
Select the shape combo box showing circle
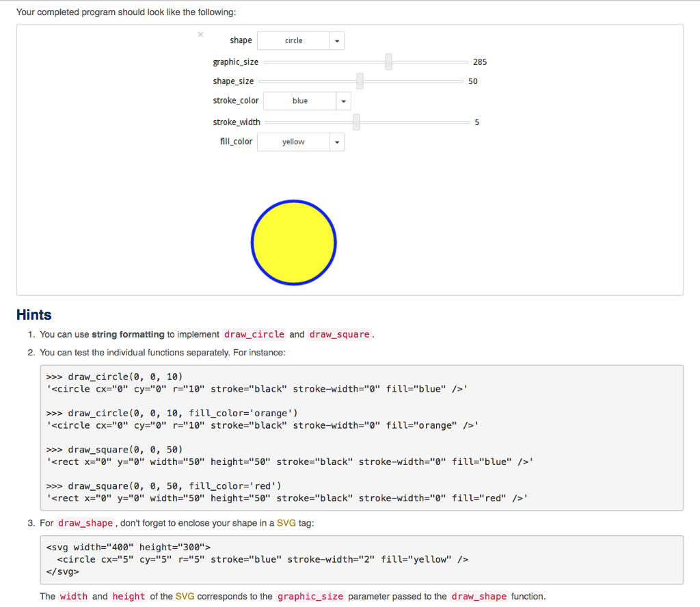pyautogui.click(x=294, y=40)
